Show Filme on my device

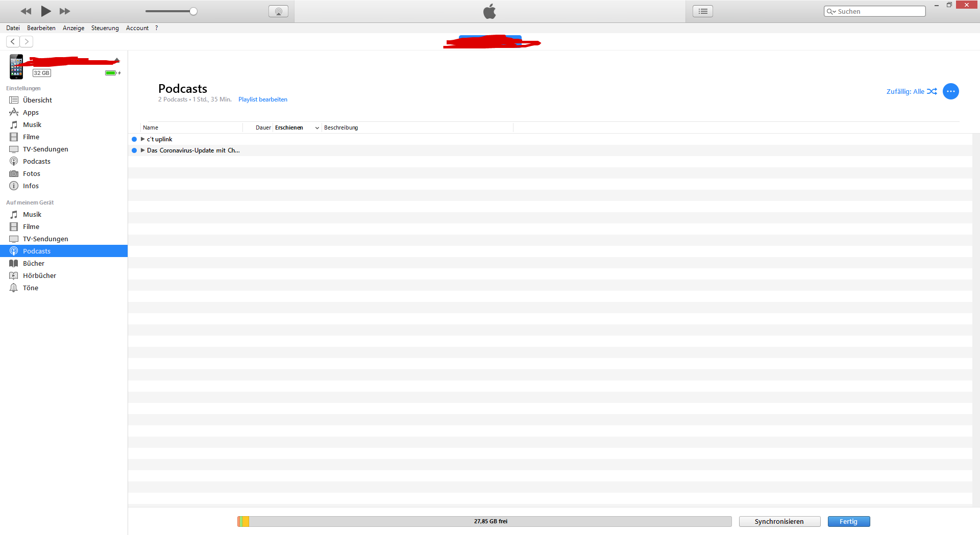(64, 226)
